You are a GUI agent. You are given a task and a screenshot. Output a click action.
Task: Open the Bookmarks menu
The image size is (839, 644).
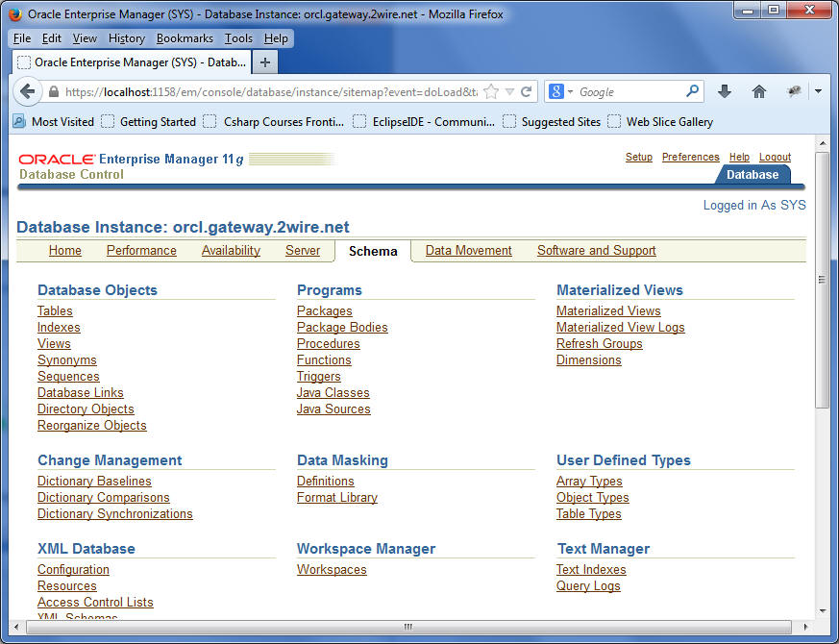tap(185, 38)
